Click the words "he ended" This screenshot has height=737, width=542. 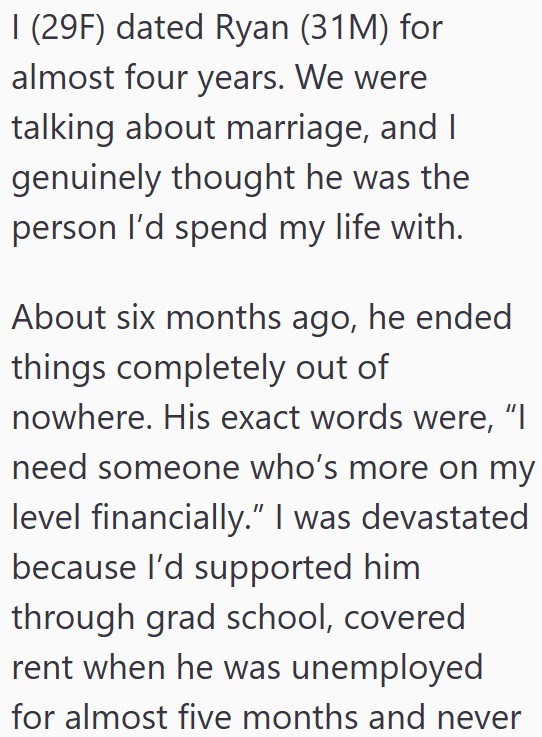pos(440,318)
